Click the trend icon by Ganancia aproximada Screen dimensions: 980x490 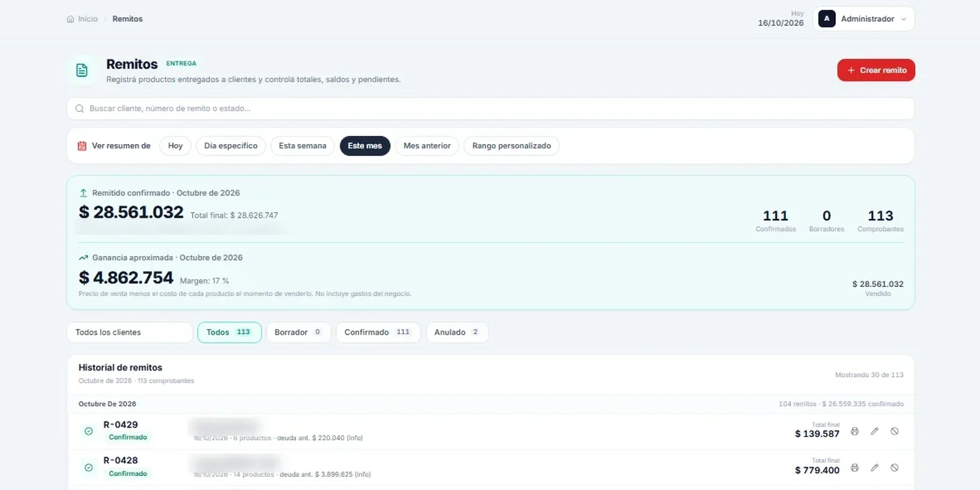pyautogui.click(x=83, y=258)
